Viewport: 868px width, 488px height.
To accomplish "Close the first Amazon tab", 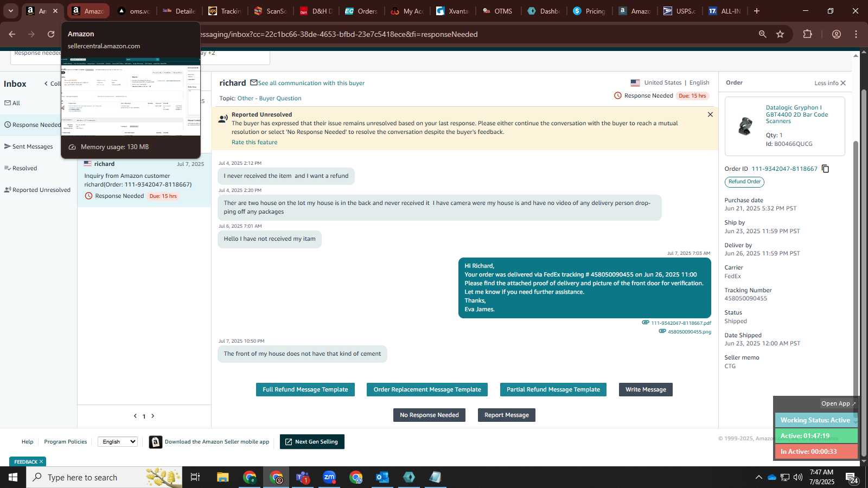I will coord(55,11).
